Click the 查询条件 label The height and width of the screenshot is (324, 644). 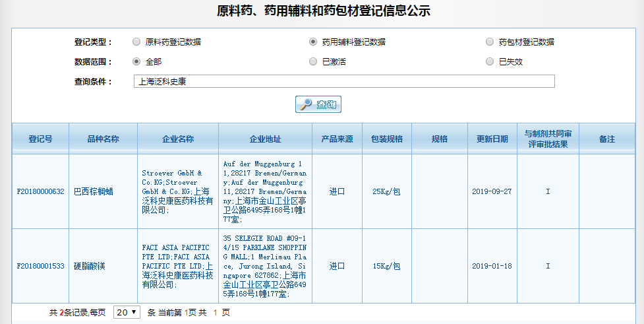click(x=93, y=81)
